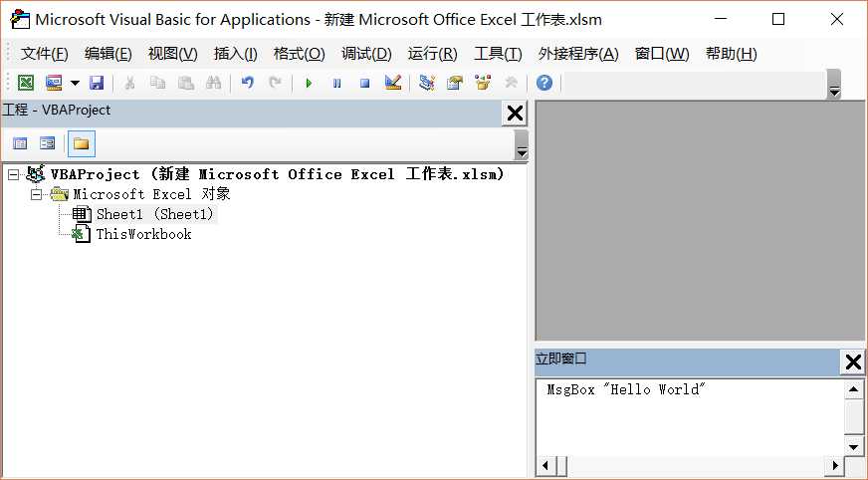Click the Undo arrow icon
868x480 pixels.
point(248,83)
